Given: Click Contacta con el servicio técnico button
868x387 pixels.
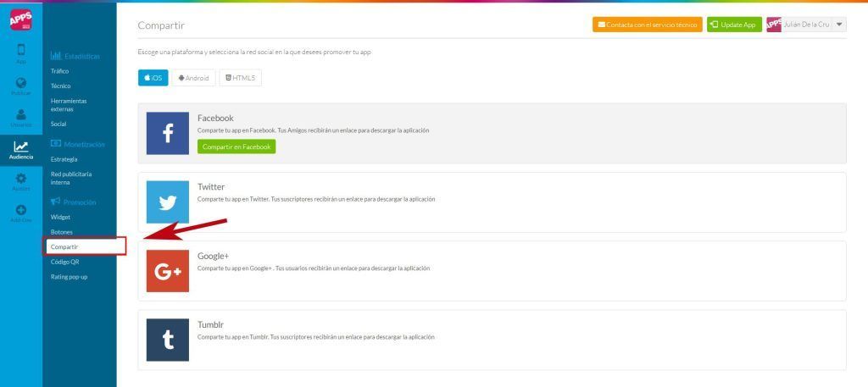Looking at the screenshot, I should (647, 25).
